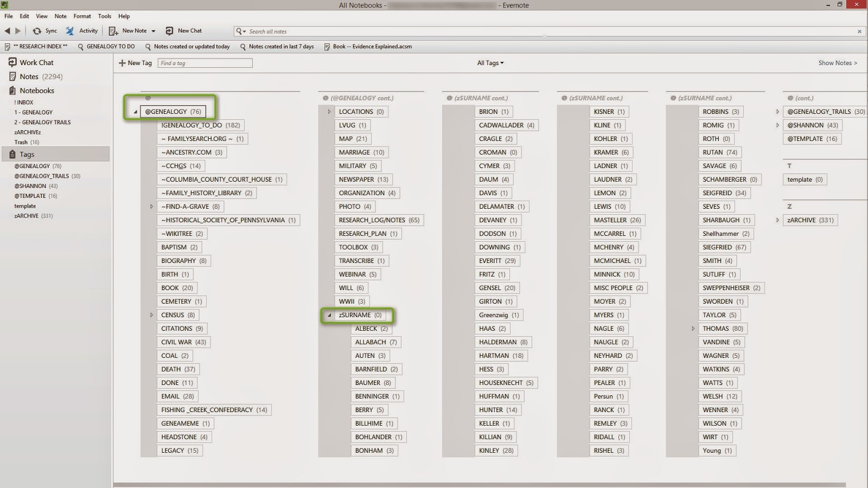This screenshot has width=868, height=488.
Task: Select the Tags section in the sidebar
Action: pos(55,154)
